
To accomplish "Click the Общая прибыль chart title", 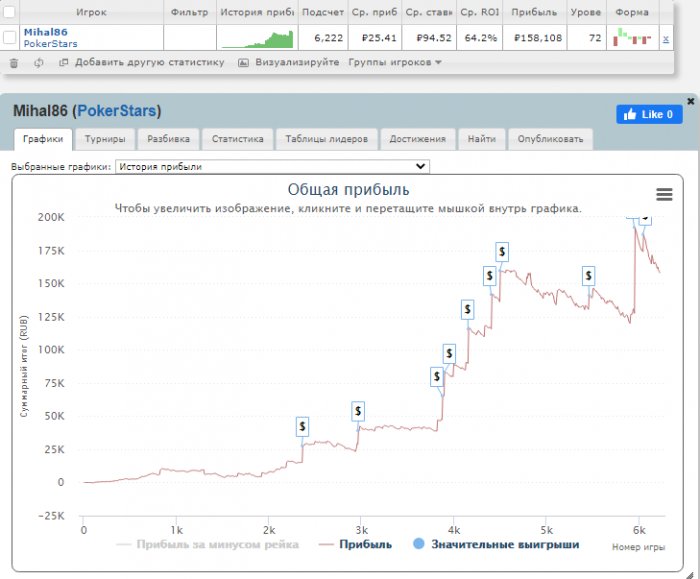I will (348, 190).
